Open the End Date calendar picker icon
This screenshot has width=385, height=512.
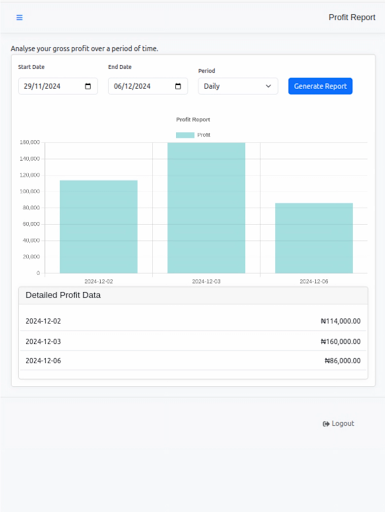point(178,86)
